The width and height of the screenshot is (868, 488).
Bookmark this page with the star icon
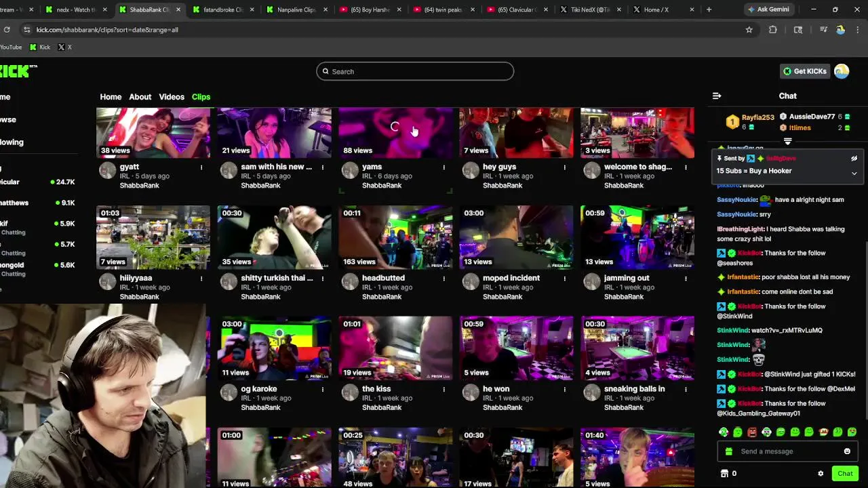[749, 30]
